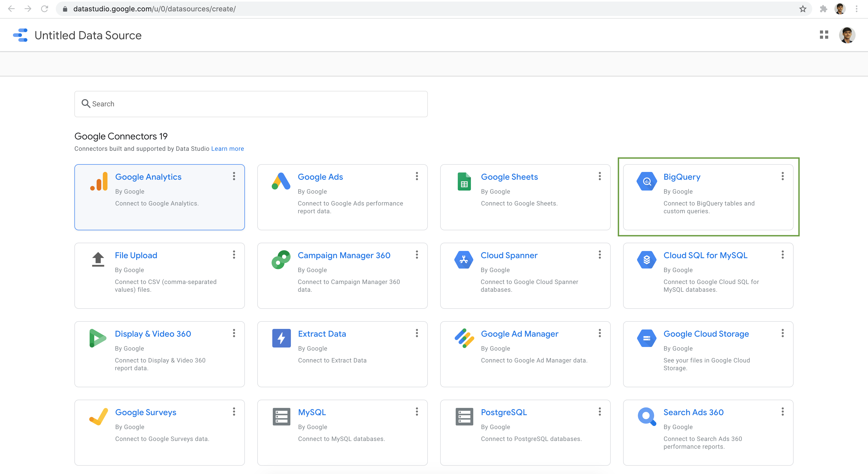Bookmark this page with the star icon
This screenshot has height=474, width=868.
tap(803, 9)
